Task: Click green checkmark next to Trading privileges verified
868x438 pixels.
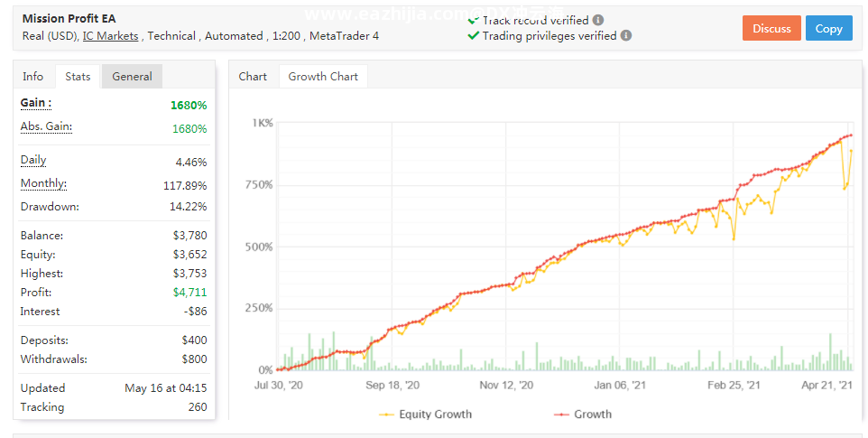Action: point(473,36)
